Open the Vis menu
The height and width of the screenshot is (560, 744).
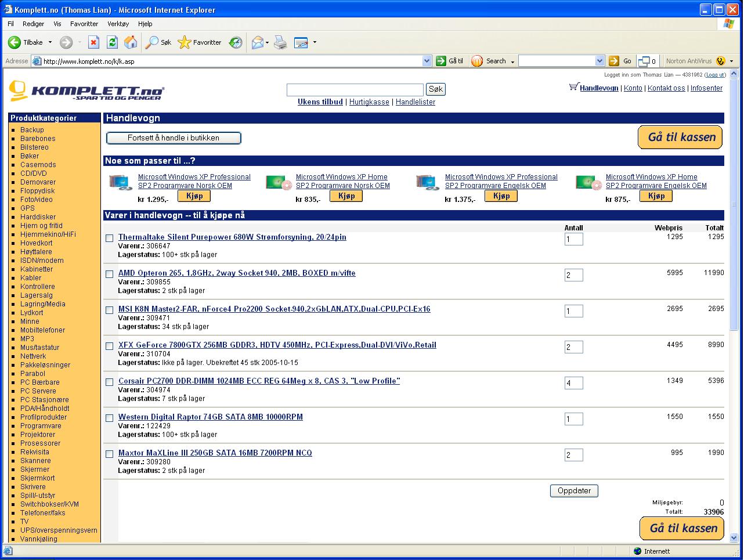coord(57,24)
